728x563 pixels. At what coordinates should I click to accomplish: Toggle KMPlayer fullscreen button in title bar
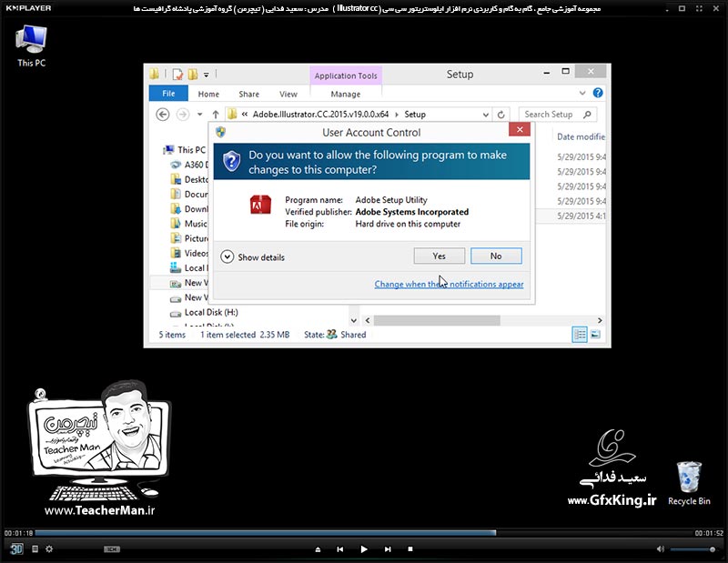click(699, 8)
